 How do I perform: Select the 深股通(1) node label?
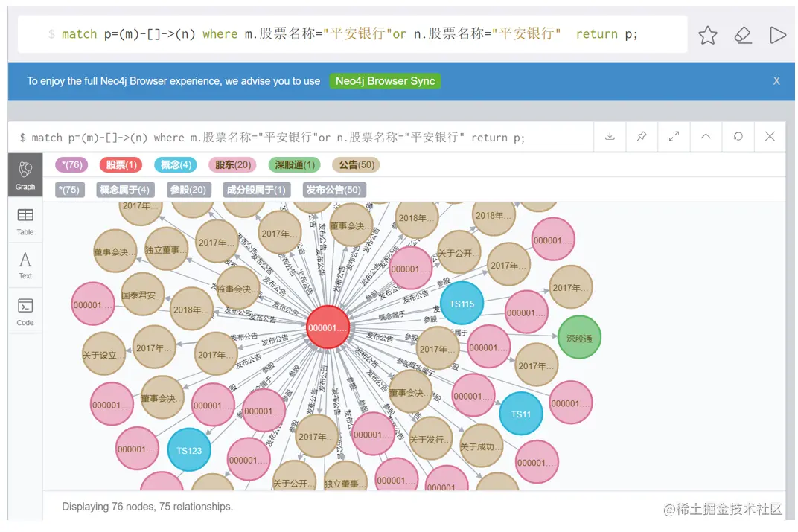pyautogui.click(x=294, y=164)
